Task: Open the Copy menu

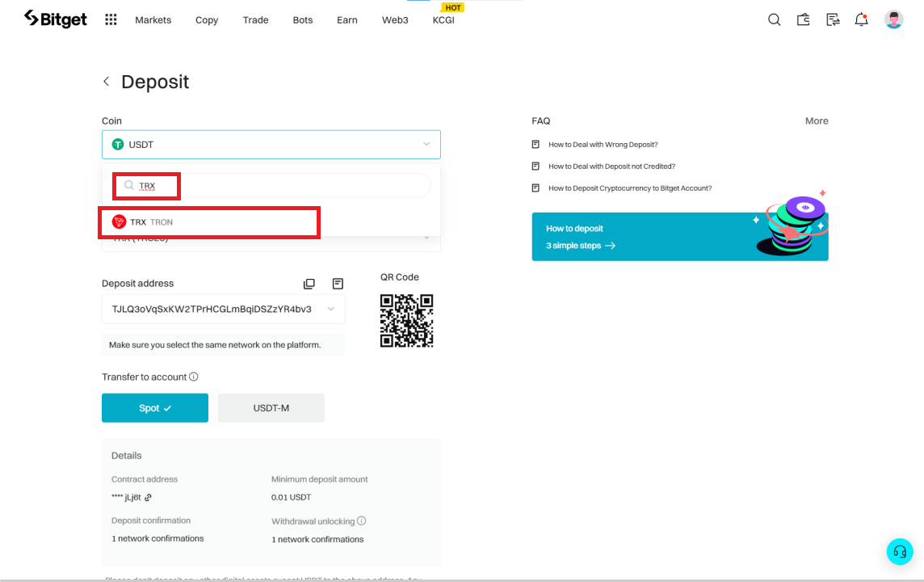Action: 207,20
